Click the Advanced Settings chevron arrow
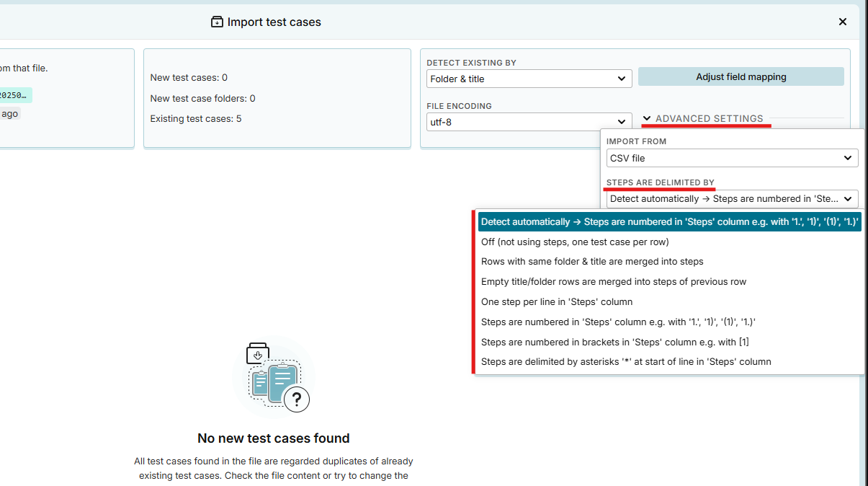 click(x=647, y=118)
